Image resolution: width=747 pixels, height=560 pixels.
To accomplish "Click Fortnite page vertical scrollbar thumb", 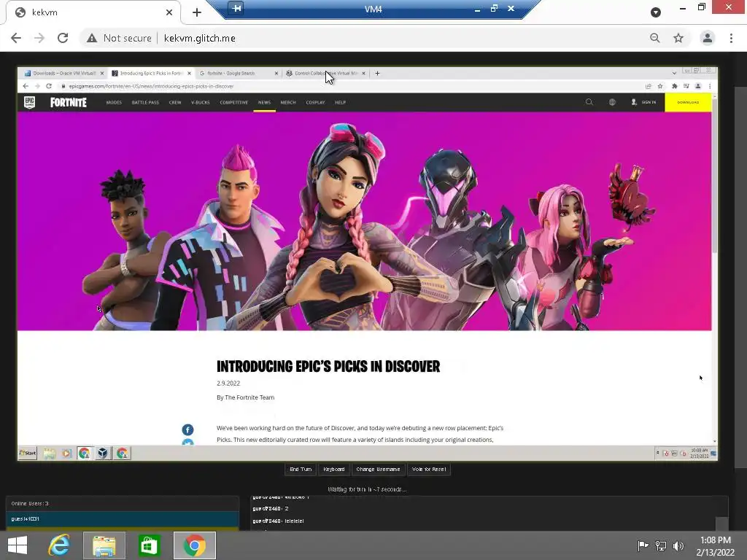I will tap(714, 176).
